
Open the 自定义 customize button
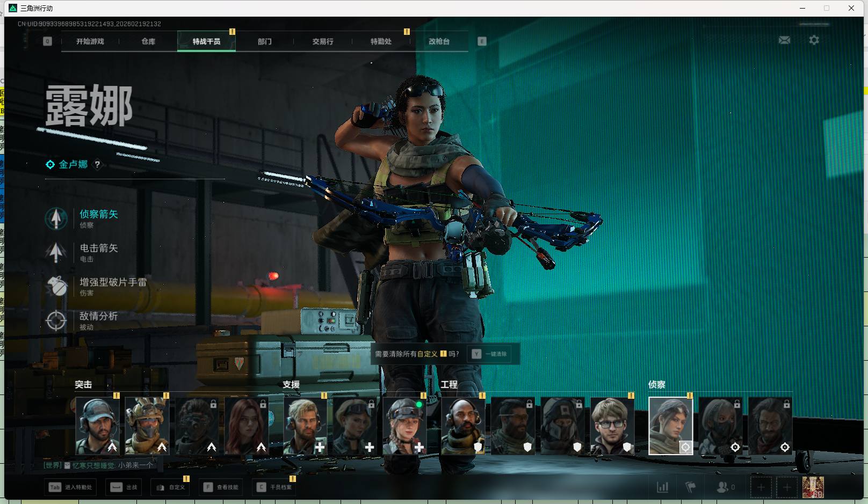[170, 487]
